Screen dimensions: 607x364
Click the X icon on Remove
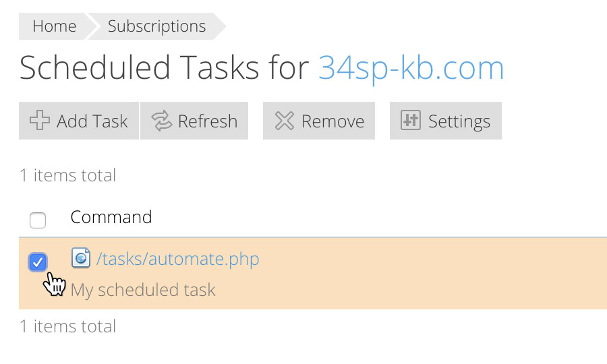[x=285, y=121]
